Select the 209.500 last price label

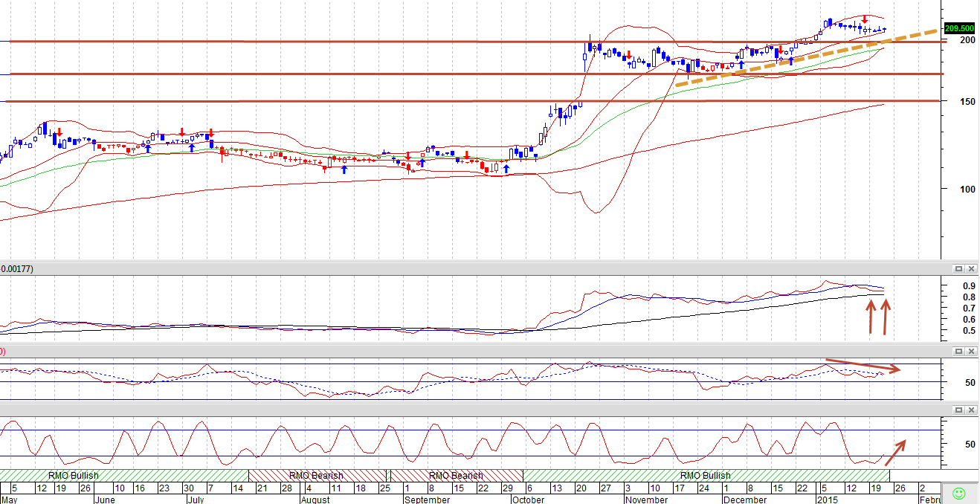960,28
